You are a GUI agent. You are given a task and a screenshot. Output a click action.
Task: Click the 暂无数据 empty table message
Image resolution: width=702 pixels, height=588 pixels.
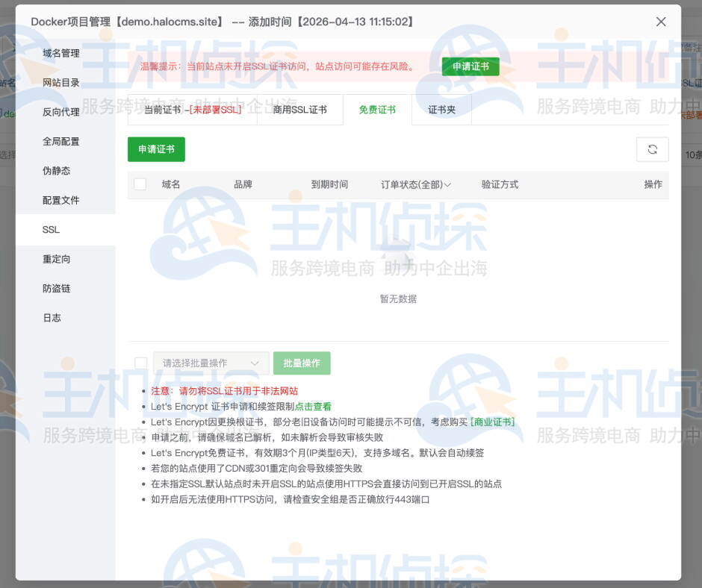398,299
